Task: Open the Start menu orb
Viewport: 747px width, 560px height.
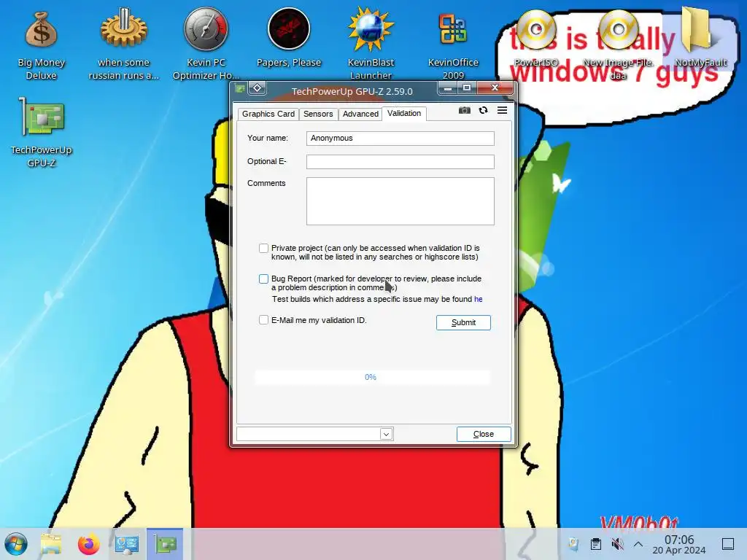Action: [x=16, y=544]
